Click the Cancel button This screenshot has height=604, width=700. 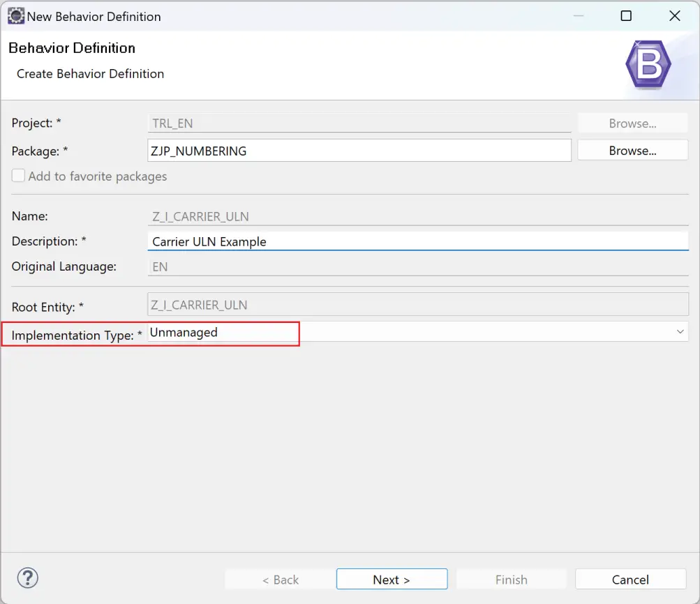click(630, 579)
